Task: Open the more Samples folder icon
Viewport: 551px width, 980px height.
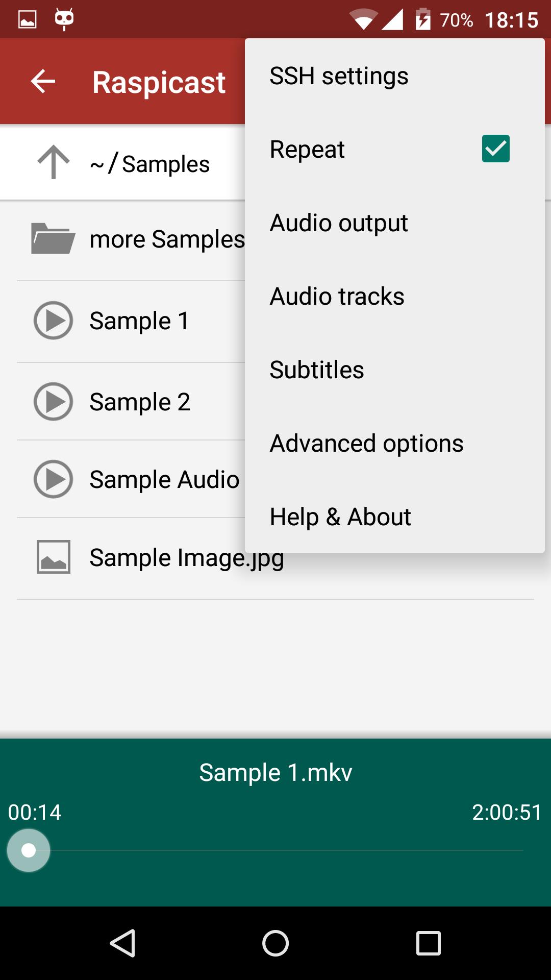Action: coord(53,238)
